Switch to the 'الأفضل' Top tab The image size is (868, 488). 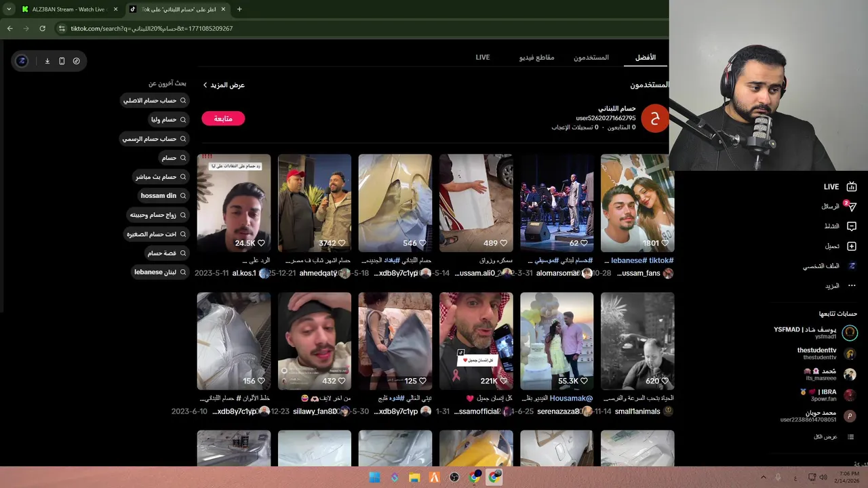pyautogui.click(x=646, y=58)
